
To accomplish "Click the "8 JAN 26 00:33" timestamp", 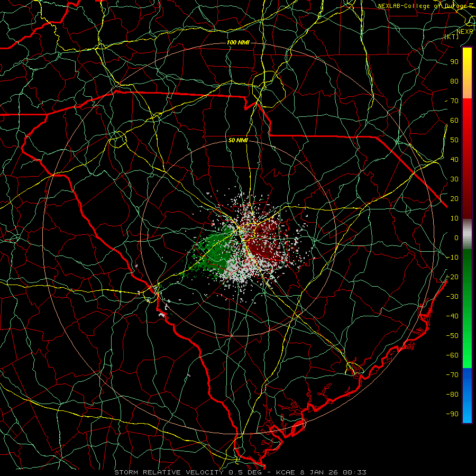I will 333,472.
